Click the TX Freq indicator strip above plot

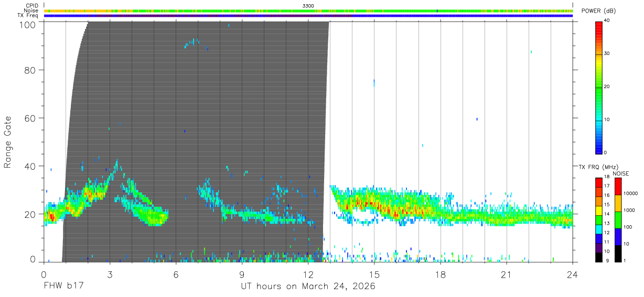click(x=308, y=16)
